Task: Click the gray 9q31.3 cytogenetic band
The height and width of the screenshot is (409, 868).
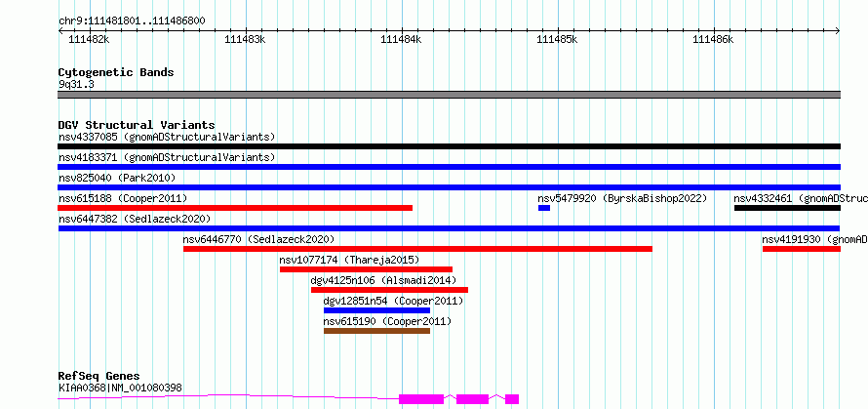Action: point(449,95)
